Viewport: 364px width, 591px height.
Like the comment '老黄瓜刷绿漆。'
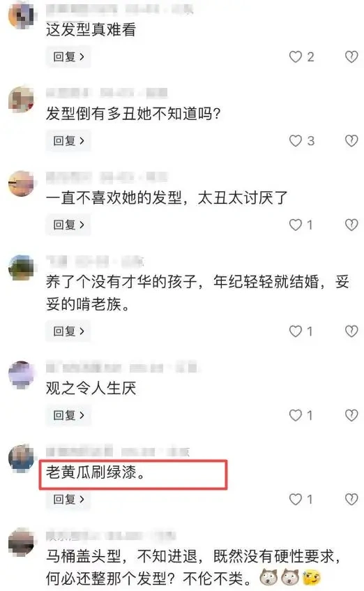click(x=296, y=500)
